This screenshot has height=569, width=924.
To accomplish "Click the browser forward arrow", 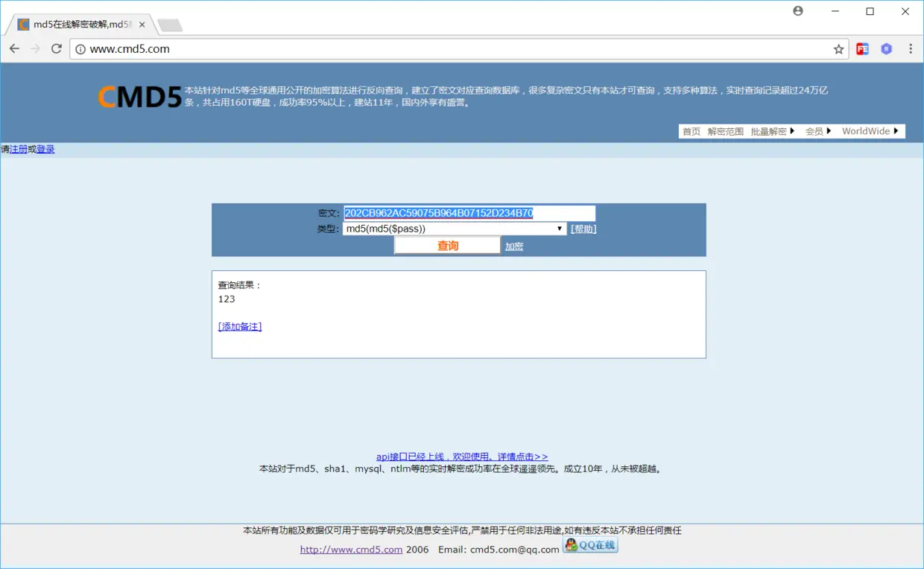I will tap(35, 48).
